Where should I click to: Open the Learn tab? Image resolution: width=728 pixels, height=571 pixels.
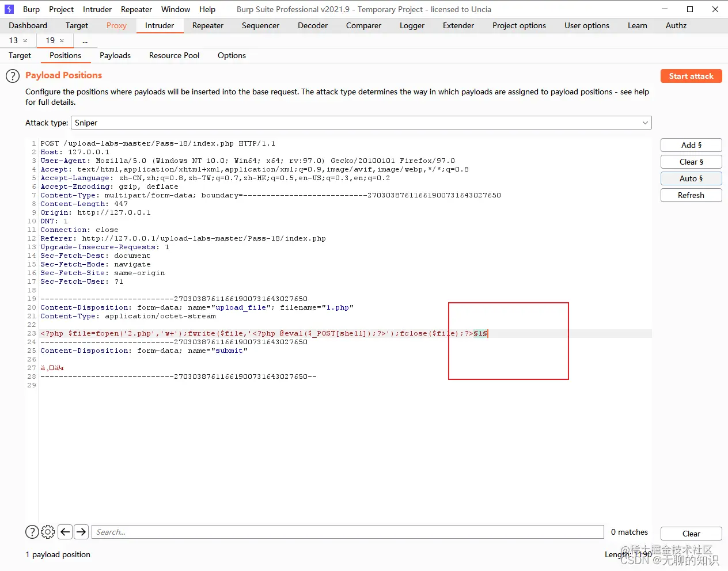pos(638,25)
